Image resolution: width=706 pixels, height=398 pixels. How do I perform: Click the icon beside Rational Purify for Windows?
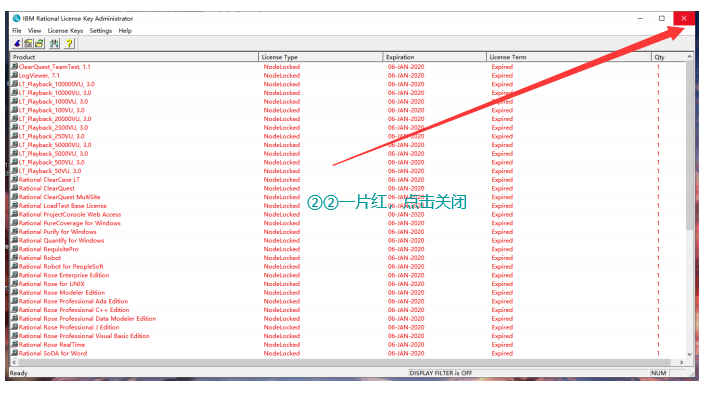click(x=14, y=231)
